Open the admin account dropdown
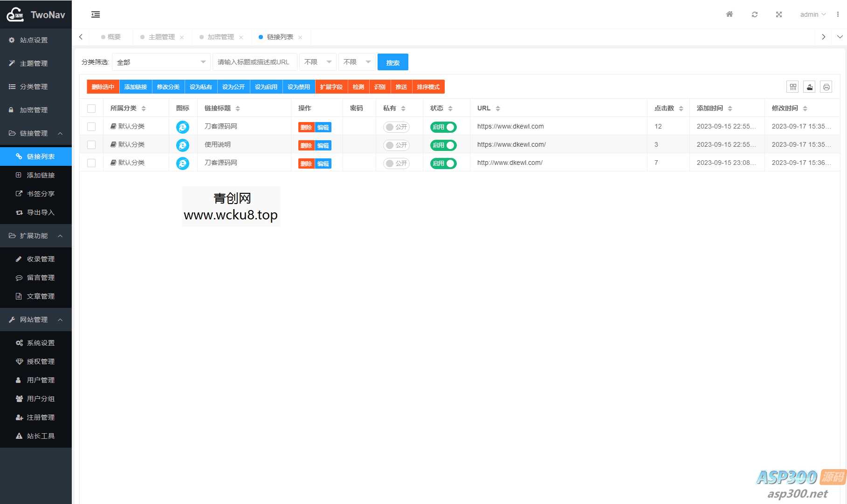Image resolution: width=847 pixels, height=504 pixels. click(x=812, y=14)
